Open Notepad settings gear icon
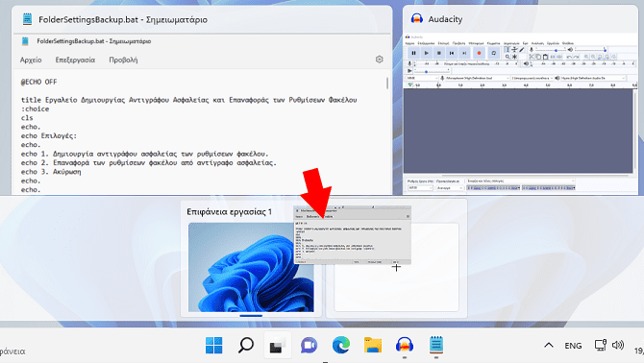This screenshot has width=644, height=363. click(379, 60)
